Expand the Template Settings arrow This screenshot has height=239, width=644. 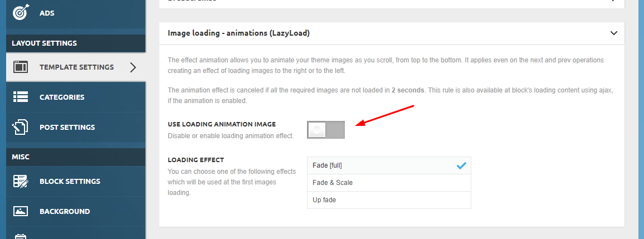(133, 67)
